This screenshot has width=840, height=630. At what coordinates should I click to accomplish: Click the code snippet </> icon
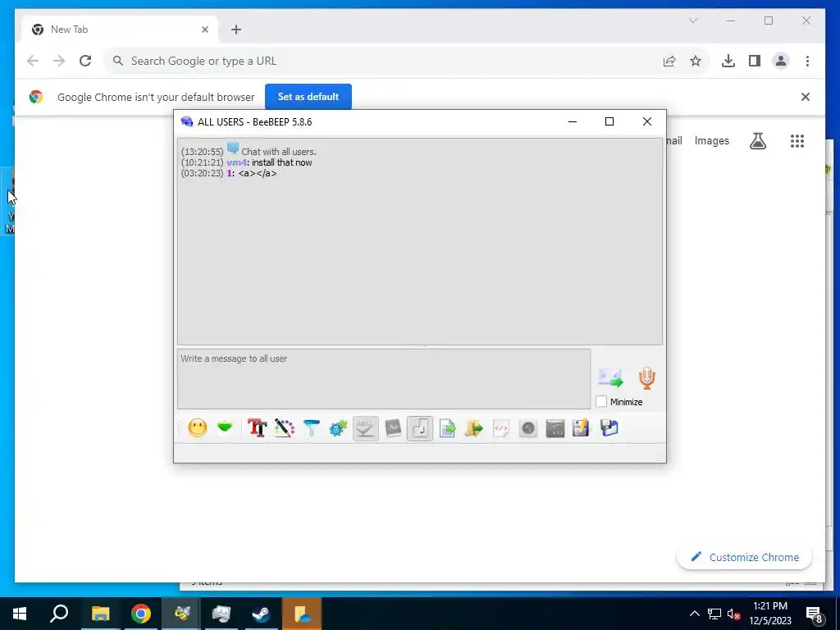[x=501, y=428]
